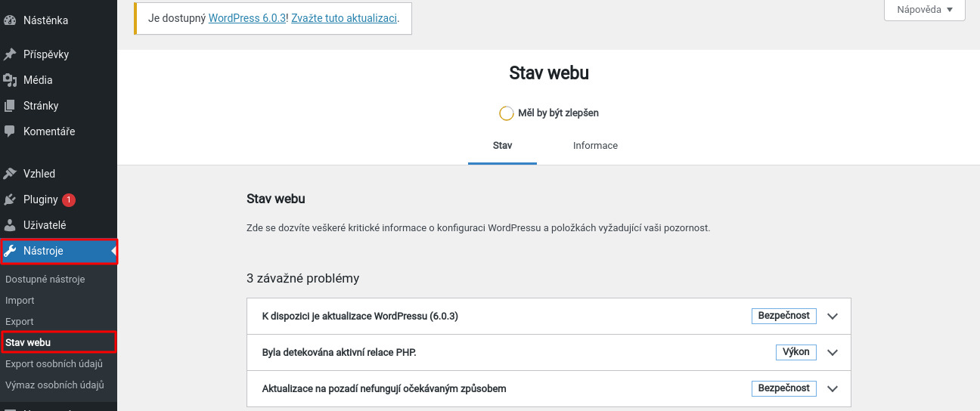The width and height of the screenshot is (980, 411).
Task: Expand the active PHP session issue
Action: point(833,353)
